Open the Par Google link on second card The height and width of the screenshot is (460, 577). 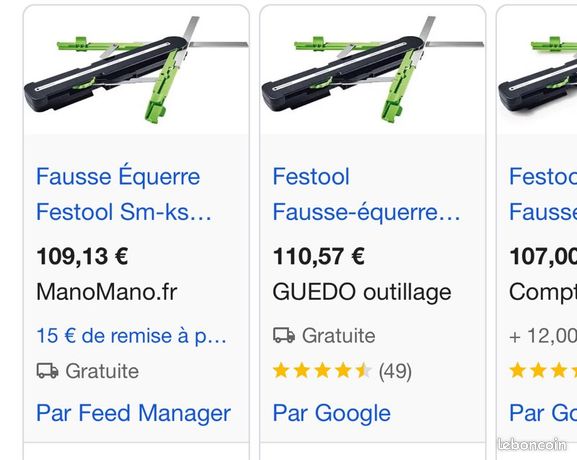click(x=332, y=413)
